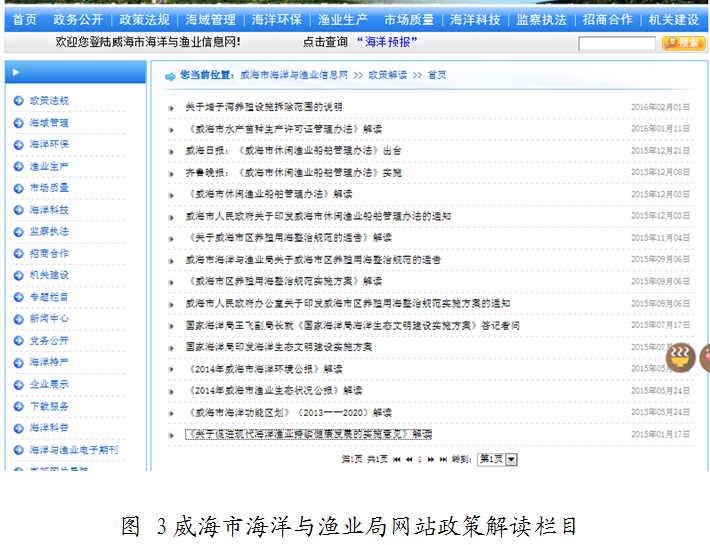
Task: Jump to first page using pagination arrow
Action: (x=397, y=459)
